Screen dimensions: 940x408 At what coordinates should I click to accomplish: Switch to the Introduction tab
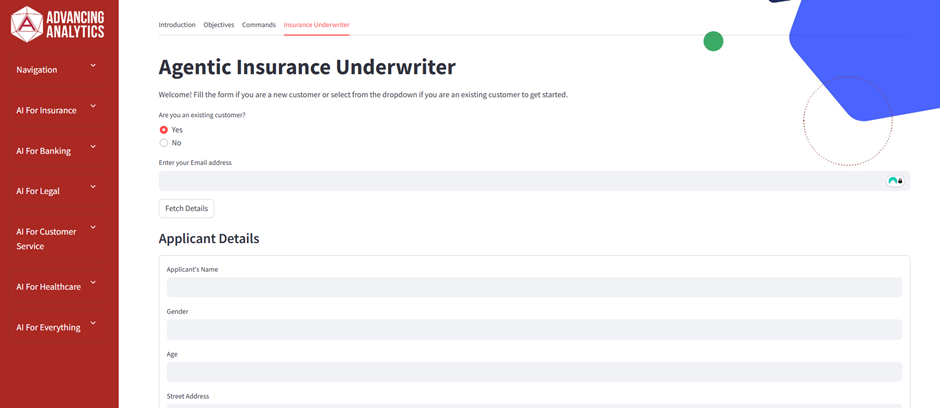(x=177, y=25)
